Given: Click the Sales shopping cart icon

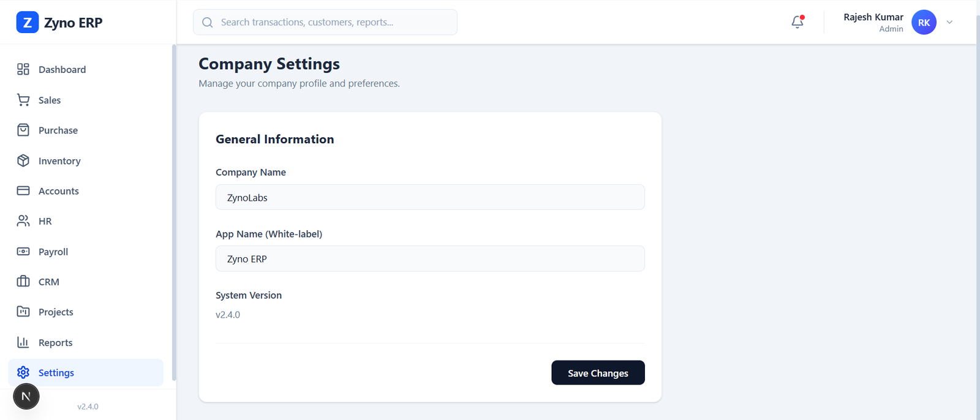Looking at the screenshot, I should pos(23,100).
